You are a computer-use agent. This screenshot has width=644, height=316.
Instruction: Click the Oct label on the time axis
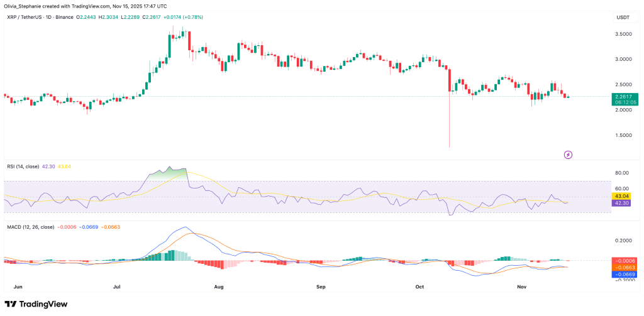421,286
